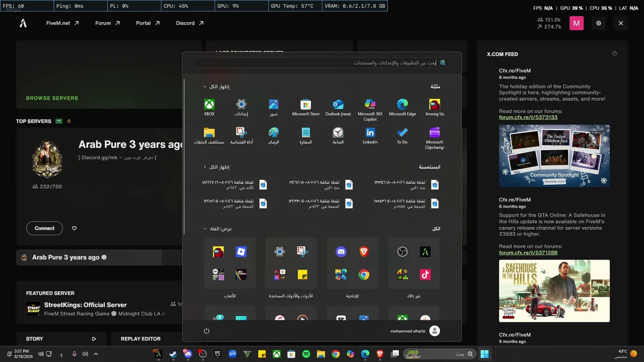644x362 pixels.
Task: Open the Safehouse in the Hills image
Action: click(x=554, y=291)
